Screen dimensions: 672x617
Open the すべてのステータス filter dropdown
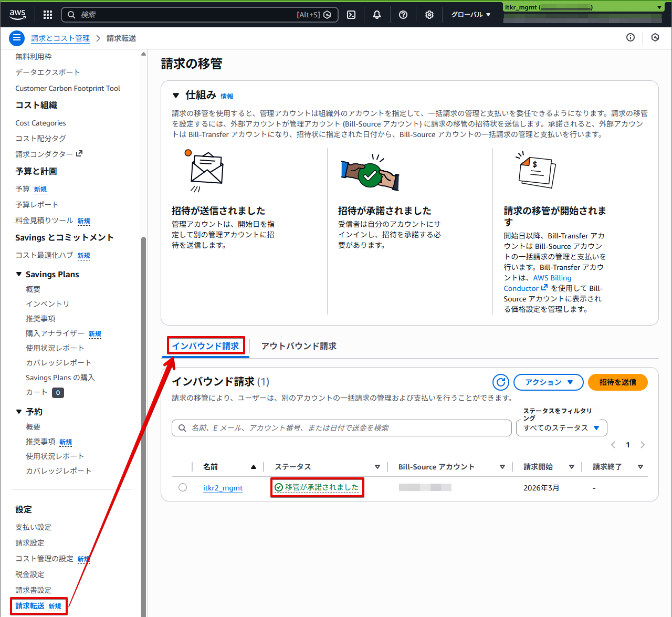point(562,428)
